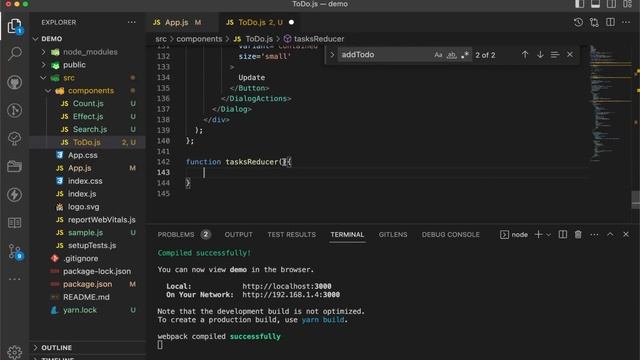Open yarn.lock in the explorer
This screenshot has width=640, height=360.
[88, 310]
